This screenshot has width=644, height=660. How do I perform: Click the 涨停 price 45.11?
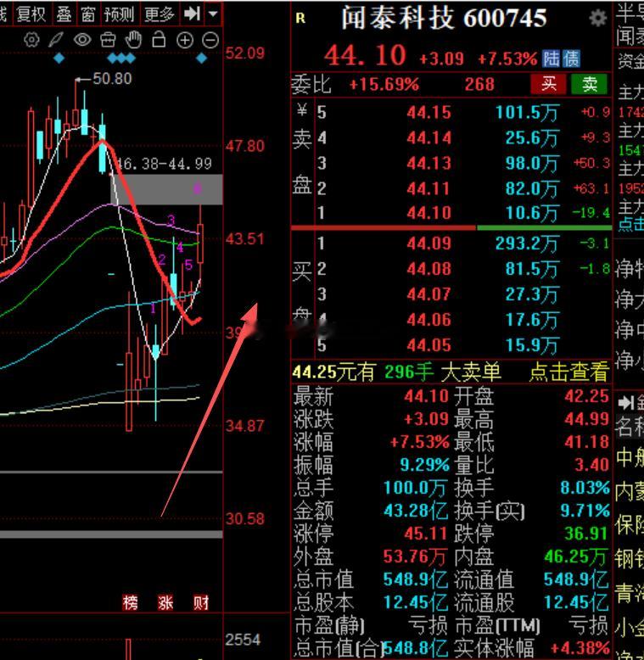[425, 534]
